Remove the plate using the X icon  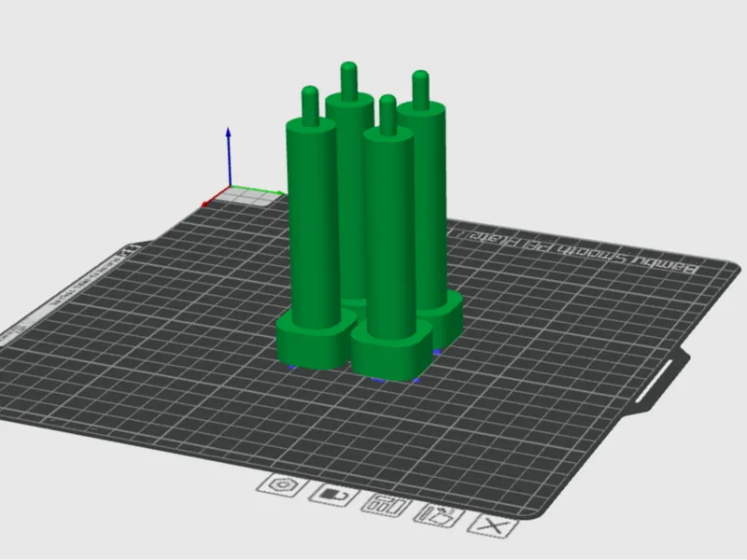click(x=493, y=525)
